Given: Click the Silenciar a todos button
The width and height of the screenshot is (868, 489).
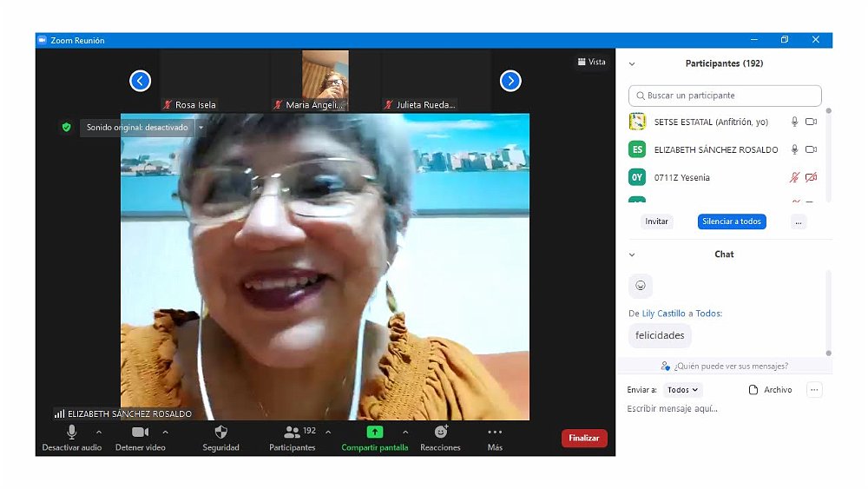Looking at the screenshot, I should (732, 221).
